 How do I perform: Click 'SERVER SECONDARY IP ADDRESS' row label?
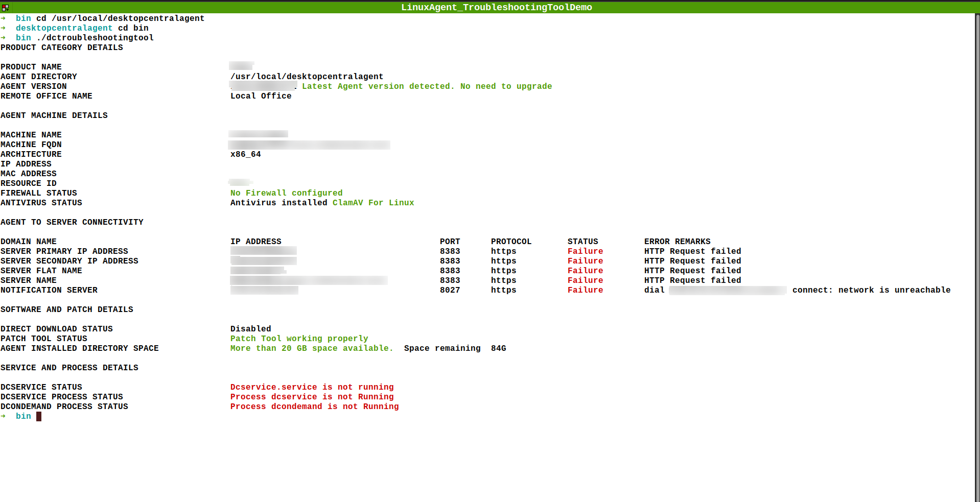click(69, 261)
